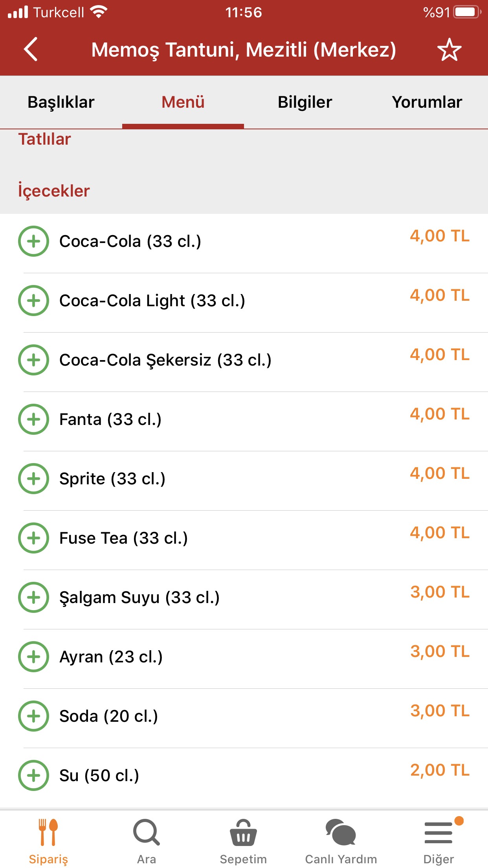
Task: Switch to Bilgiler tab
Action: (305, 102)
